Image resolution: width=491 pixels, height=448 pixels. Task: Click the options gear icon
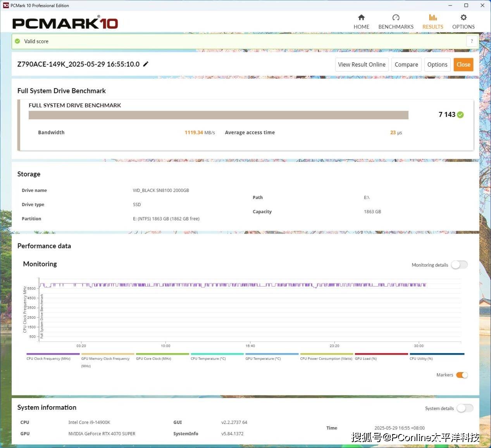pos(463,17)
